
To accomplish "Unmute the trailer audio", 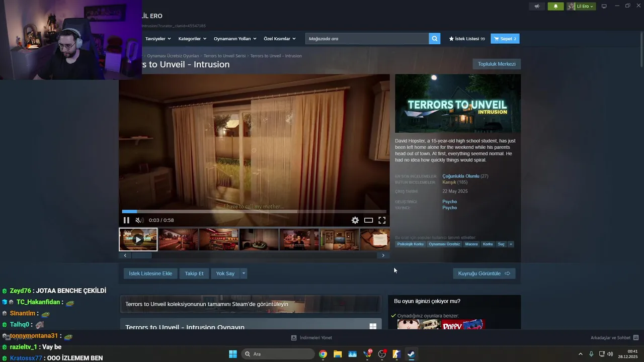I will click(x=139, y=220).
